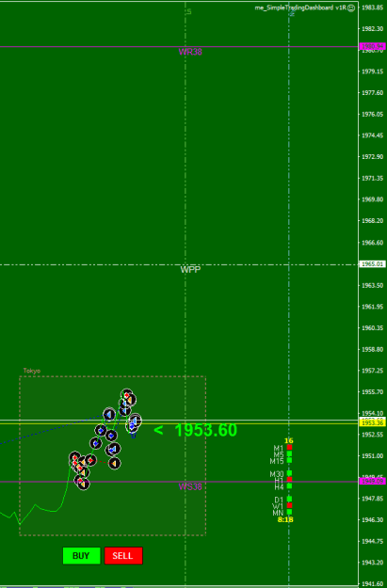Click the white 1965.01 pivot price tag

(x=372, y=264)
